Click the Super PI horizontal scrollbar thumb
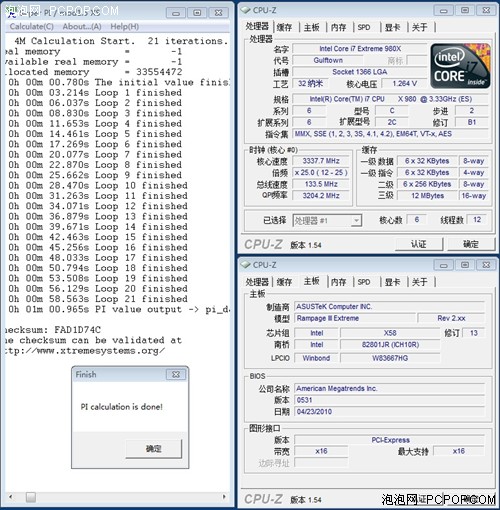Screen dimensions: 500x510 point(31,497)
